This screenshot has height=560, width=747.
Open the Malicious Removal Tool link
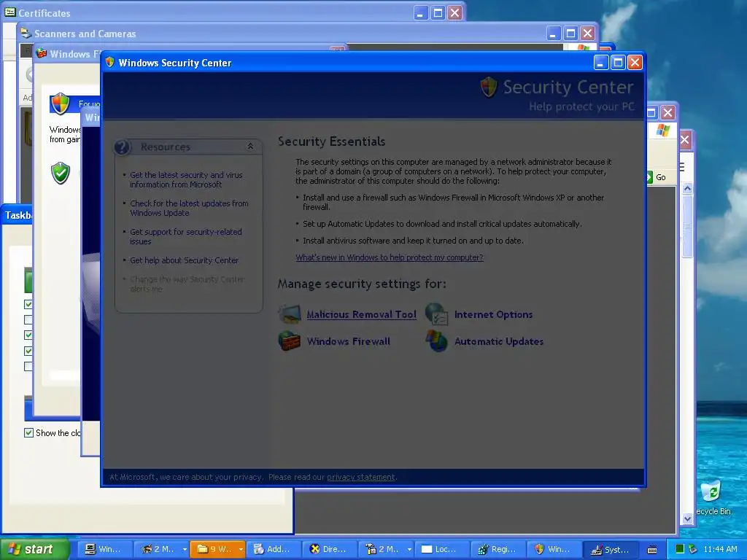361,314
